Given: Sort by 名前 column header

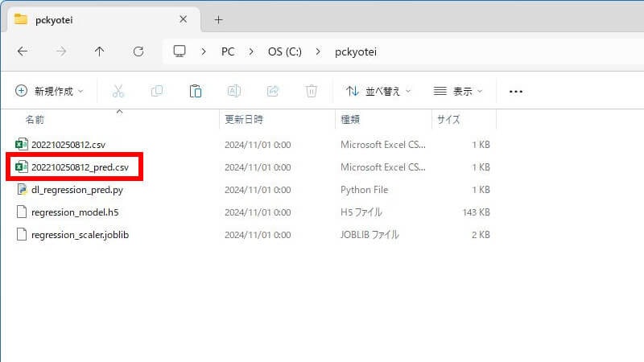Looking at the screenshot, I should pyautogui.click(x=35, y=119).
